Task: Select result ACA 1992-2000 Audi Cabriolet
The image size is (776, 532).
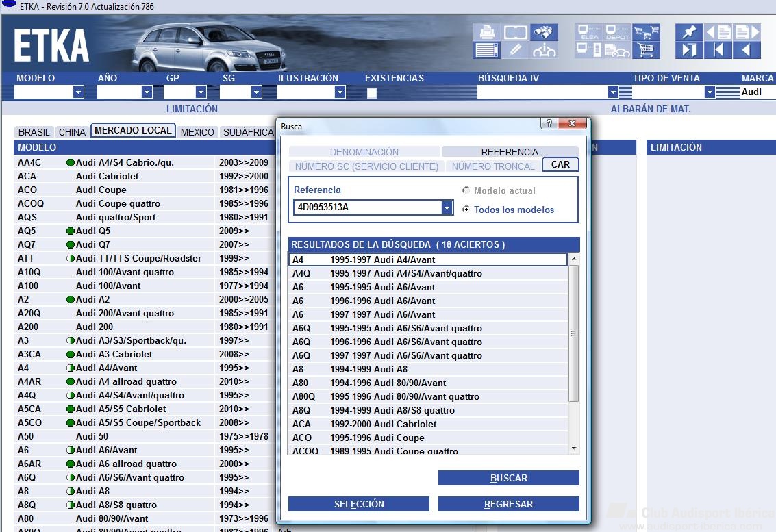Action: point(428,424)
